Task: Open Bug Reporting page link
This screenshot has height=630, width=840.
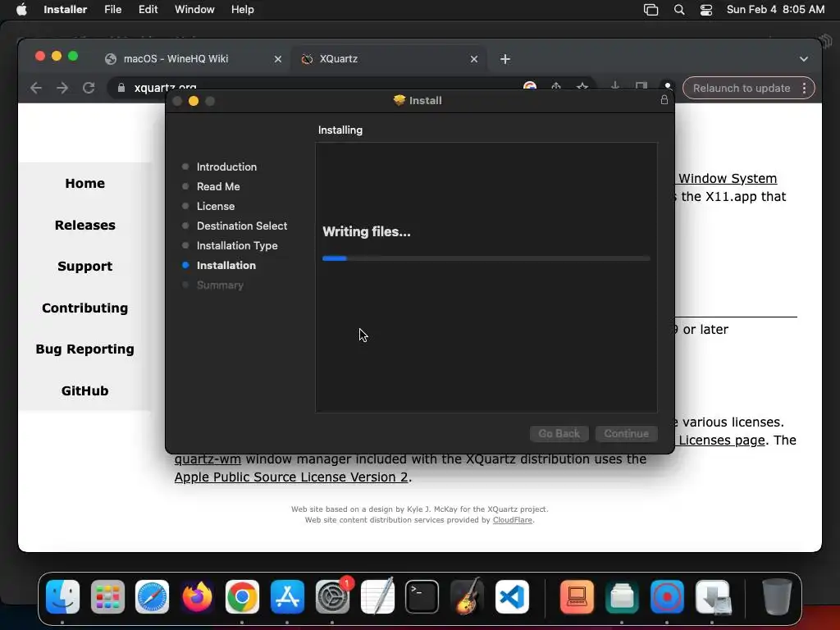Action: tap(84, 349)
